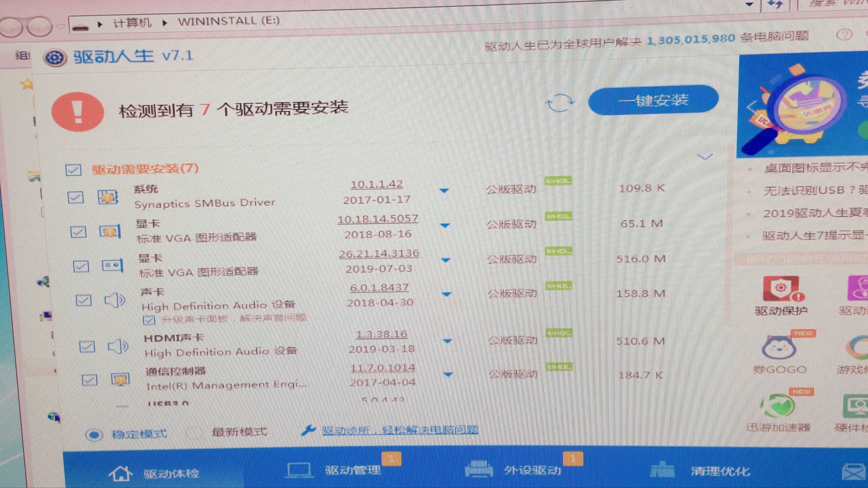Click the sound card speaker icon
This screenshot has width=868, height=488.
point(113,300)
